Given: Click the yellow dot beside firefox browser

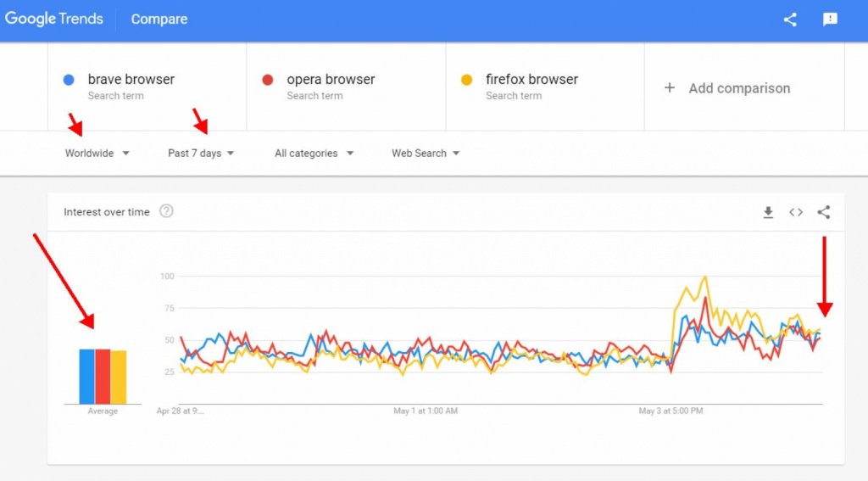Looking at the screenshot, I should coord(466,80).
